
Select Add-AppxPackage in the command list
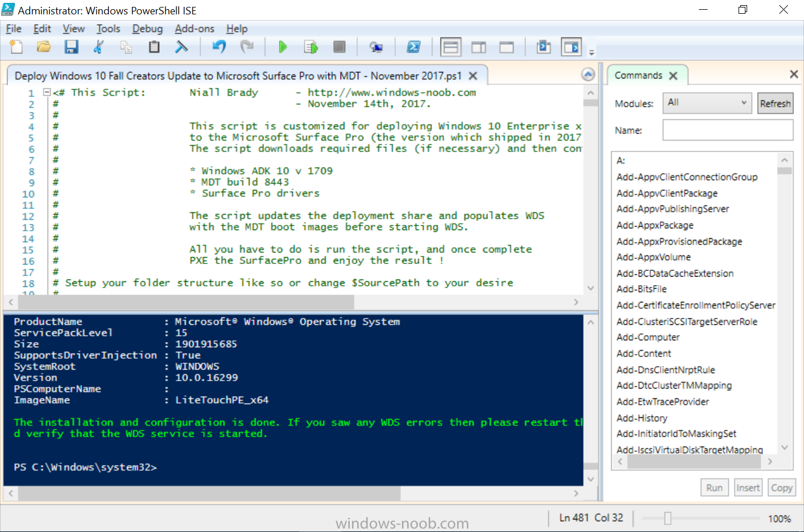click(x=655, y=226)
